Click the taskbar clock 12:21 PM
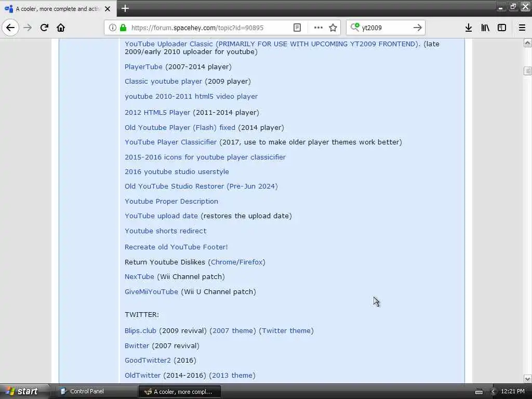The height and width of the screenshot is (399, 532). tap(513, 392)
